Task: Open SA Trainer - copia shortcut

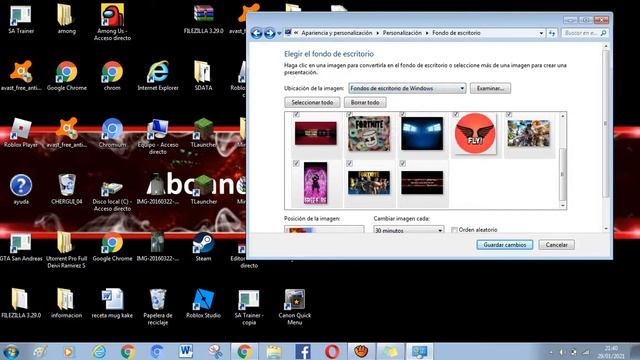Action: 249,307
